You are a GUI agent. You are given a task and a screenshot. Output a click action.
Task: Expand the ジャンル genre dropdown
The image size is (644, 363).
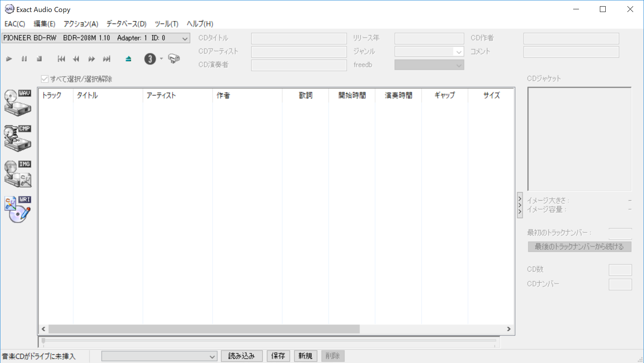click(459, 52)
